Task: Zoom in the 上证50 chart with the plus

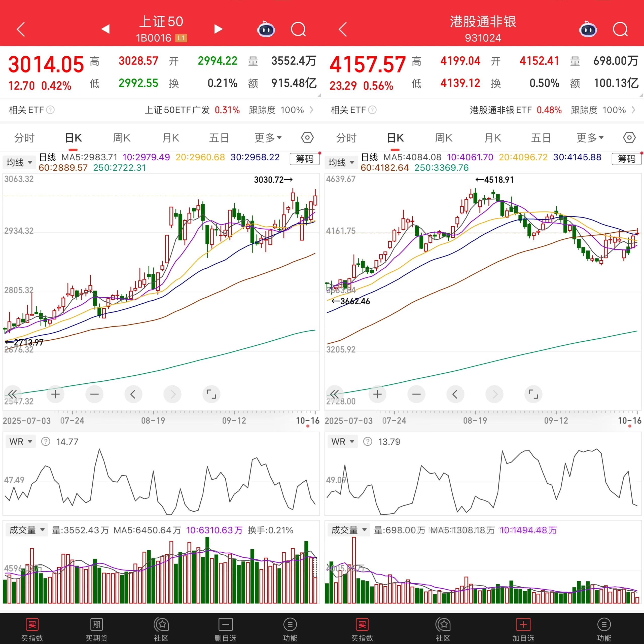Action: pos(55,394)
